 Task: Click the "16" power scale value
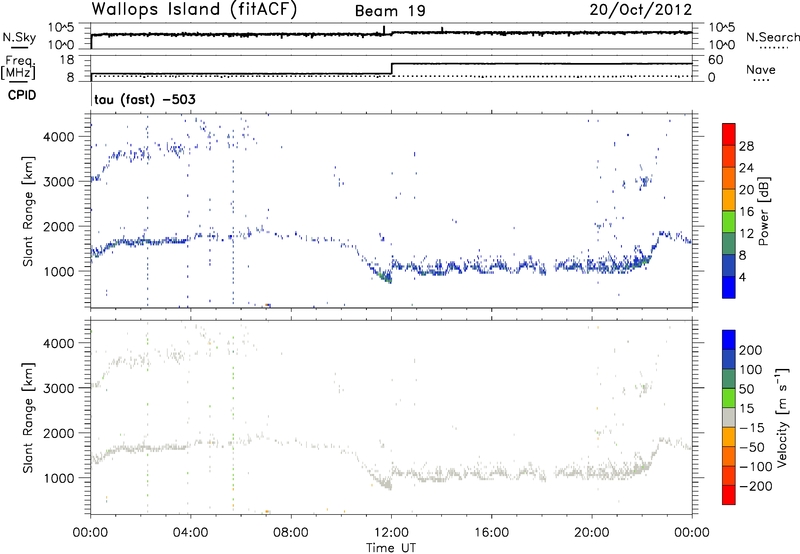[x=746, y=212]
